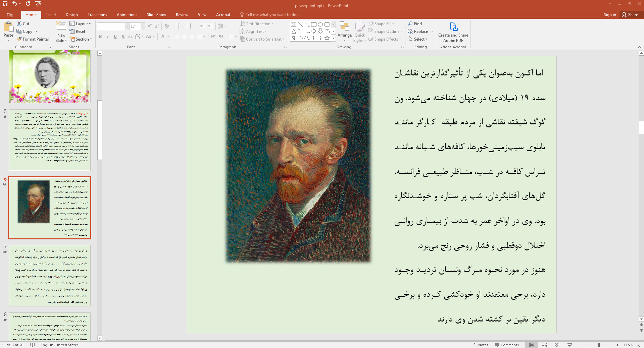Click the Paste clipboard icon
Screen dimensions: 644x348
8,27
